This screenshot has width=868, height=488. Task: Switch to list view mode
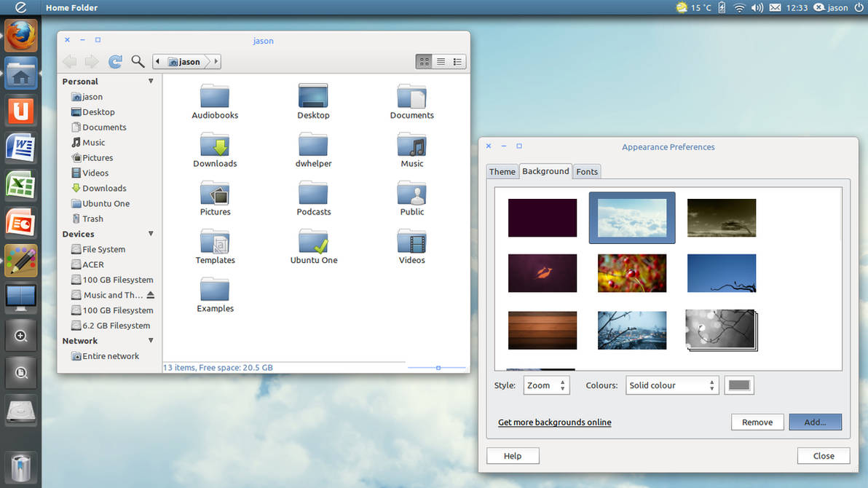coord(441,61)
